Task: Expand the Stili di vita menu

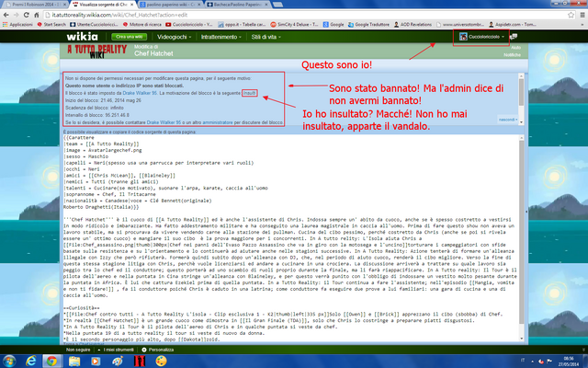Action: [x=266, y=37]
